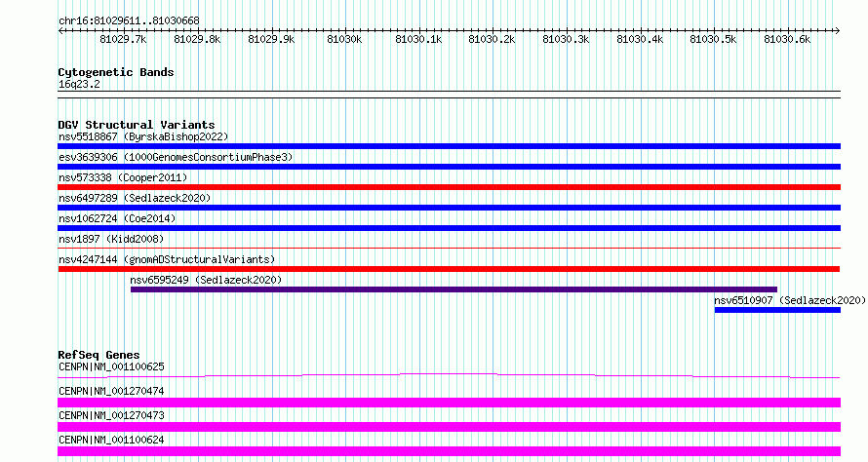Click the thin nsv1897 Kidd2008 red line
This screenshot has height=462, width=868.
point(449,249)
